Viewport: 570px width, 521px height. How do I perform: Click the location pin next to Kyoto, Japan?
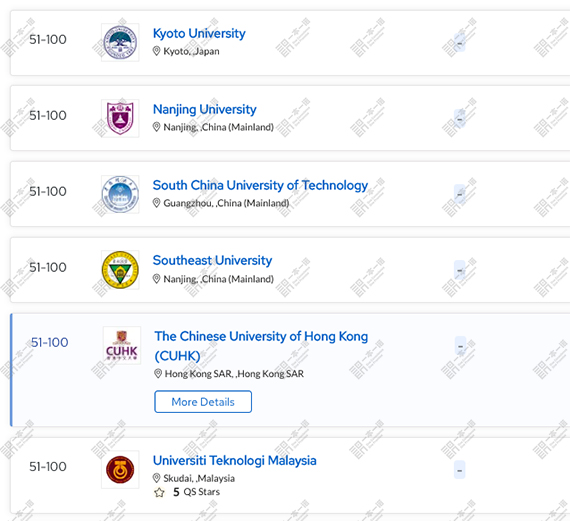[156, 51]
